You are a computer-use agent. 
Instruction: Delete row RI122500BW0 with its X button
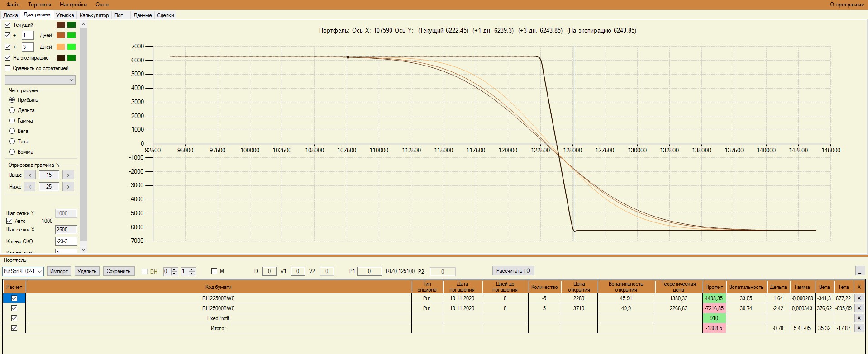click(x=859, y=298)
